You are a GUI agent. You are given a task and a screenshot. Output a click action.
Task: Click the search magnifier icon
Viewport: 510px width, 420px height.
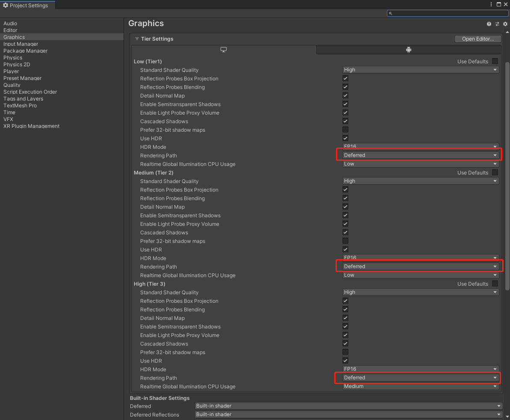click(x=390, y=13)
